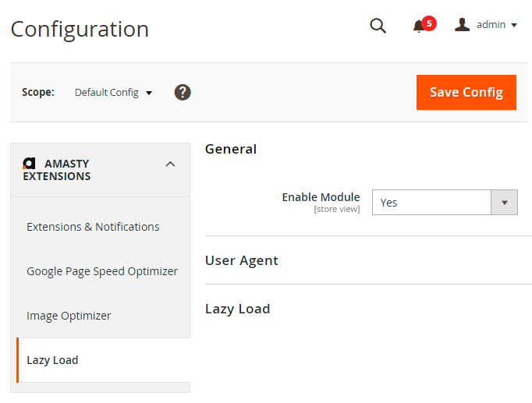The height and width of the screenshot is (403, 532).
Task: Select the Lazy Load sidebar item
Action: click(52, 360)
